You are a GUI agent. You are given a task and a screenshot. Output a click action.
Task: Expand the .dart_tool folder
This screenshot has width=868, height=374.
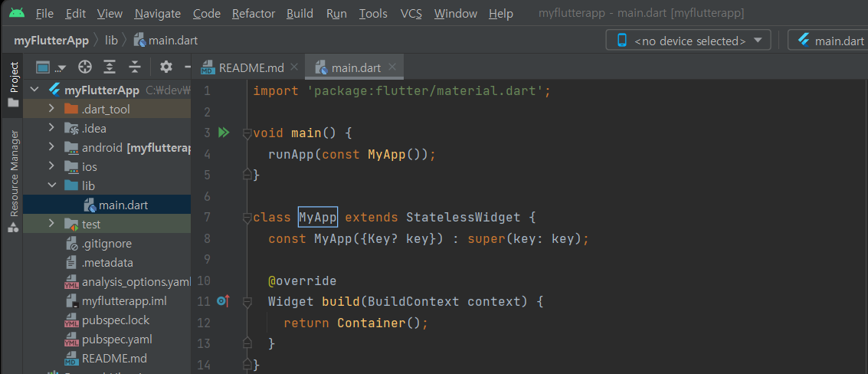[51, 109]
